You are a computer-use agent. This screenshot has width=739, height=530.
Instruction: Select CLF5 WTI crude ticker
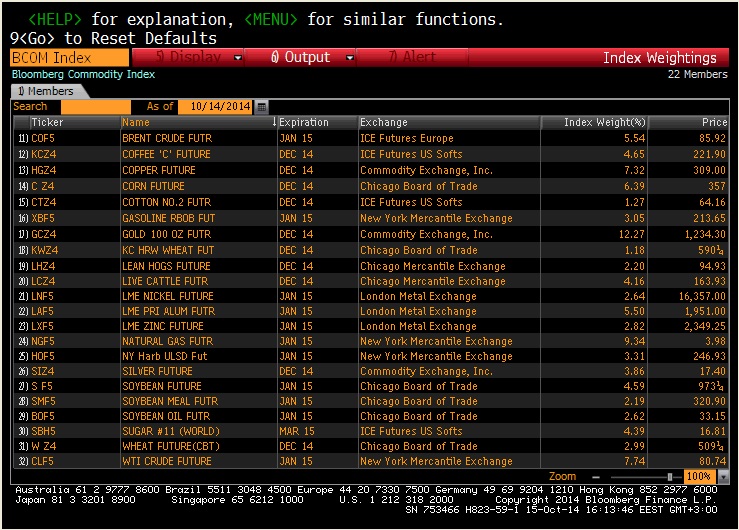pos(42,462)
